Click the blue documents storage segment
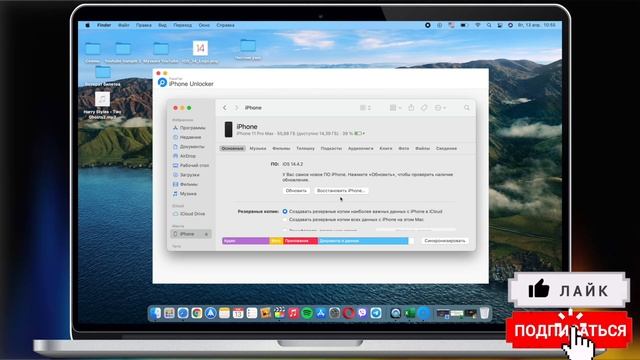The width and height of the screenshot is (640, 360). click(363, 241)
